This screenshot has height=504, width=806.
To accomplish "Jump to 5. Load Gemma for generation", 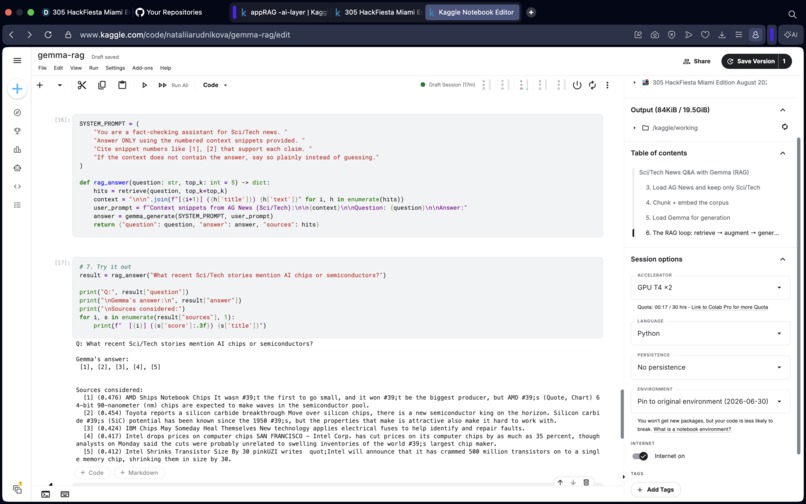I will tap(687, 218).
